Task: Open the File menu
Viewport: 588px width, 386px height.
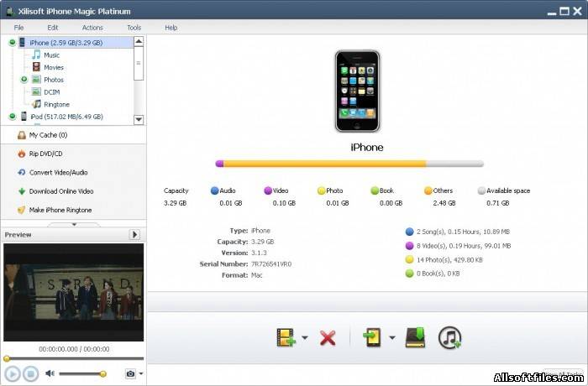Action: (x=18, y=28)
